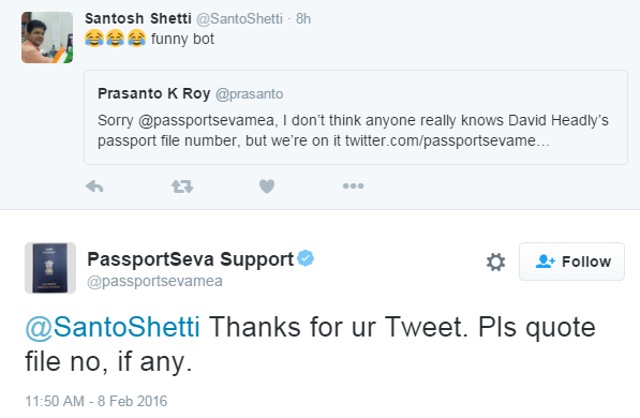Open the 8h timestamp link

tap(303, 19)
